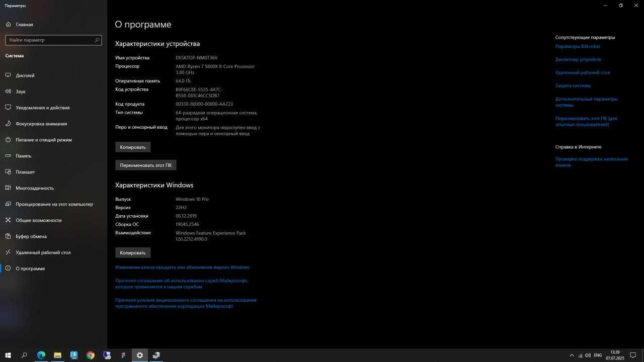644x362 pixels.
Task: Click the install date 06.12.2019
Action: pos(186,216)
